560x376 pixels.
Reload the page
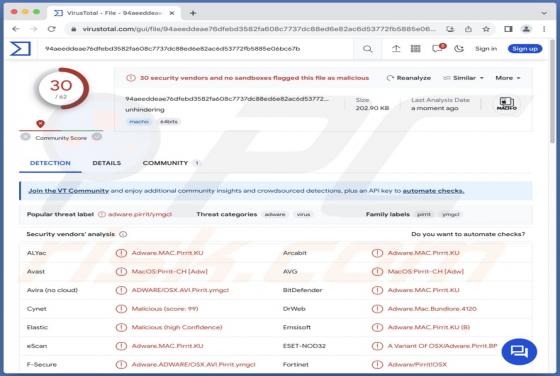[x=51, y=29]
